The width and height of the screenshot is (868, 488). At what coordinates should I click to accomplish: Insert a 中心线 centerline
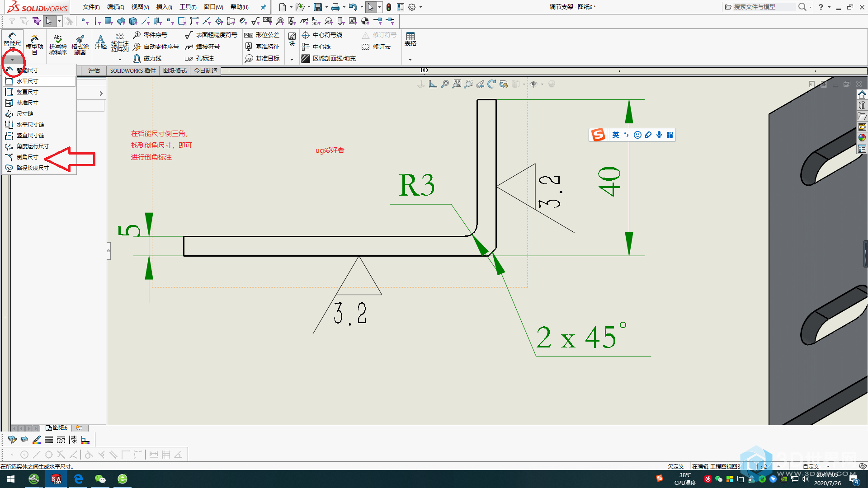(316, 47)
